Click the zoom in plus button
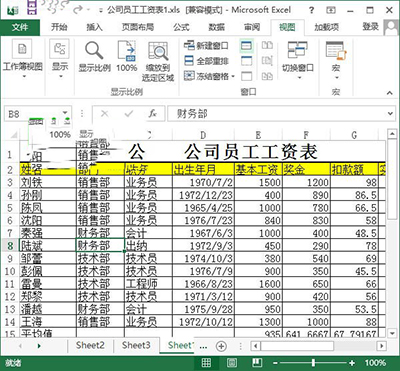 352,363
